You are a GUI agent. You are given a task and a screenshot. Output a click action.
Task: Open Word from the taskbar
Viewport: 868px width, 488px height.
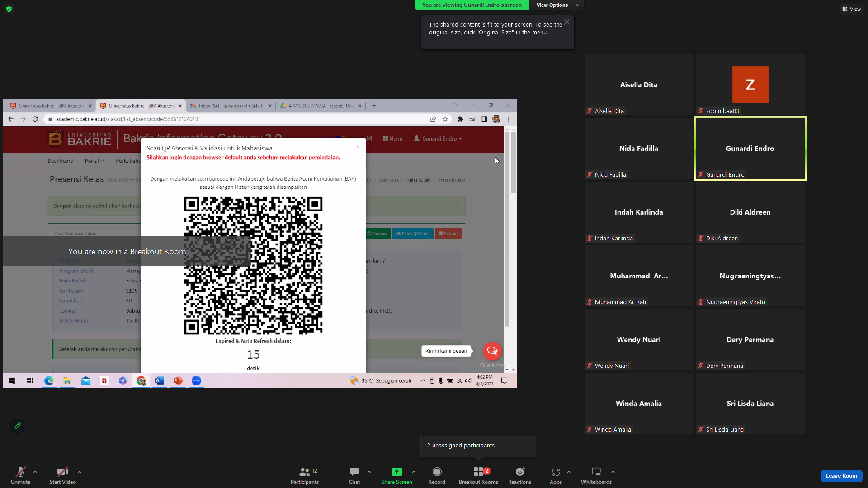pos(160,381)
